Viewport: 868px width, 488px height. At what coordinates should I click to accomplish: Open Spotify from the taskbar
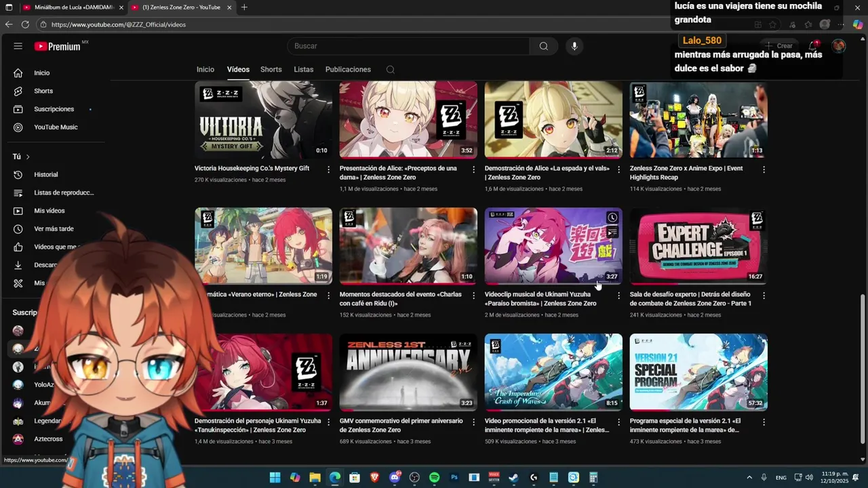pyautogui.click(x=434, y=478)
